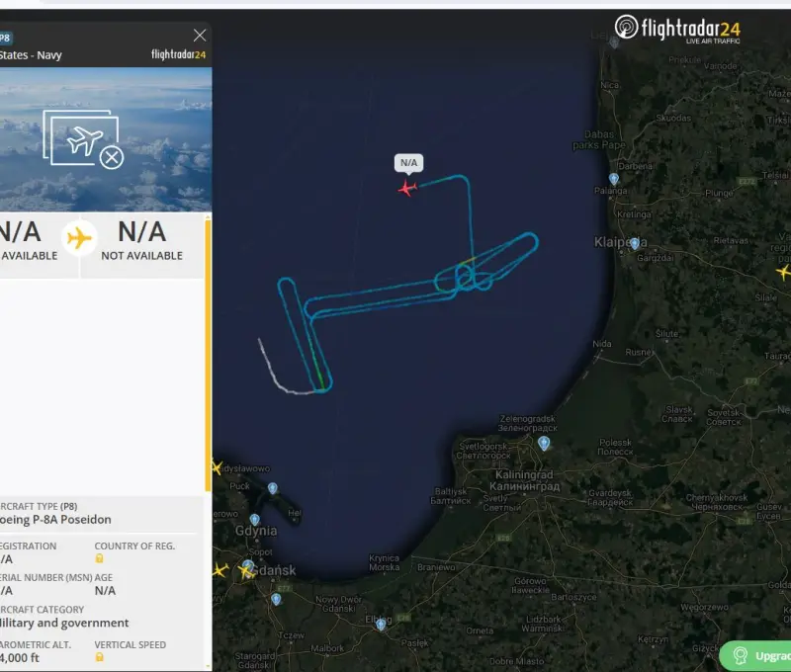Select the Klaipėda airport marker
Image resolution: width=791 pixels, height=672 pixels.
[633, 242]
